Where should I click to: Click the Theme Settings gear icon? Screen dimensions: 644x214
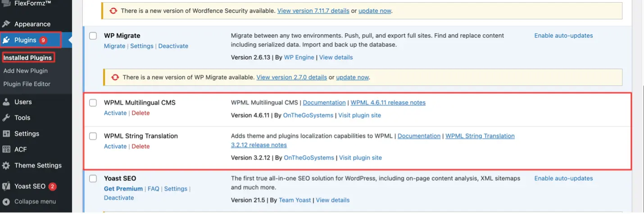click(x=6, y=165)
